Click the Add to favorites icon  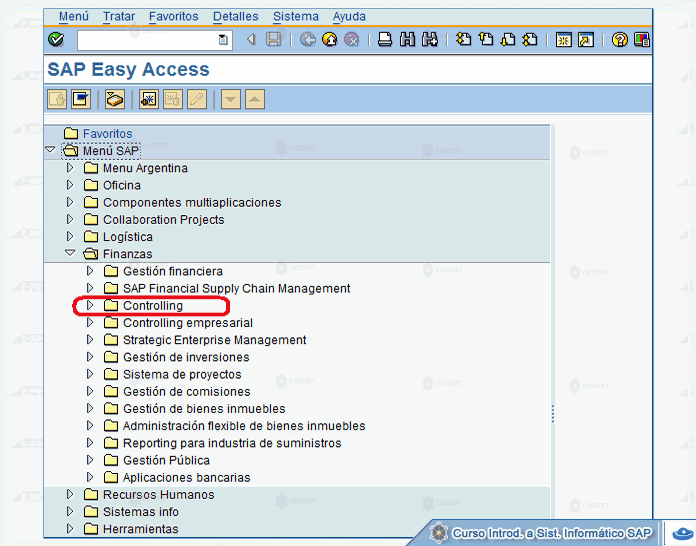pyautogui.click(x=148, y=99)
